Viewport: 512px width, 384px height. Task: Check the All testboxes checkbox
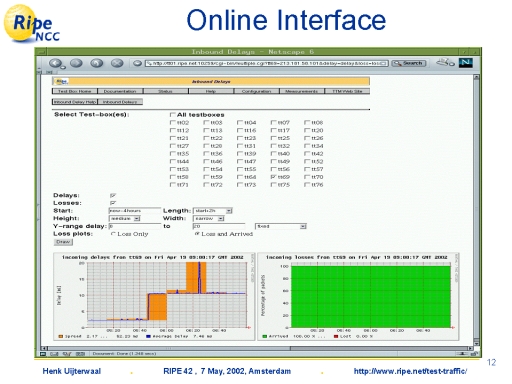[173, 115]
